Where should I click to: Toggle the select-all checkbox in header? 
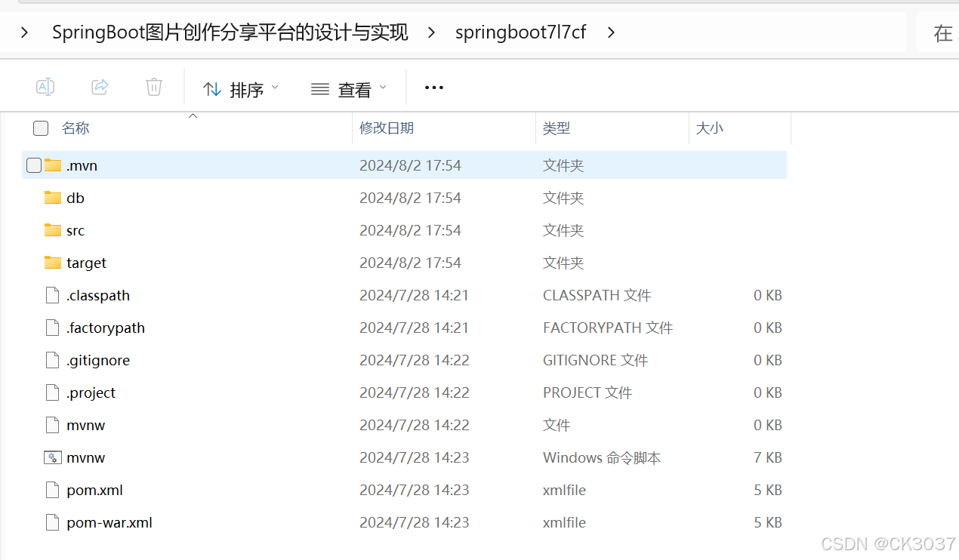tap(41, 128)
